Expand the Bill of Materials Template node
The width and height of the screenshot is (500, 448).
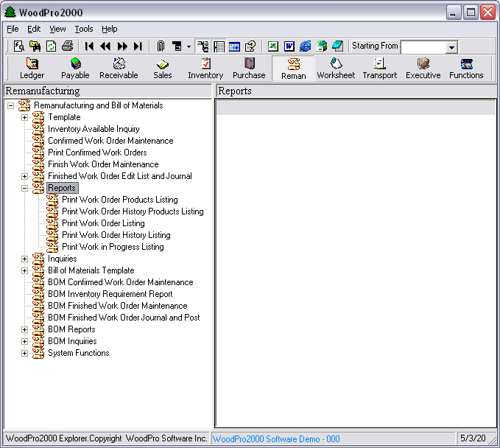coord(24,270)
